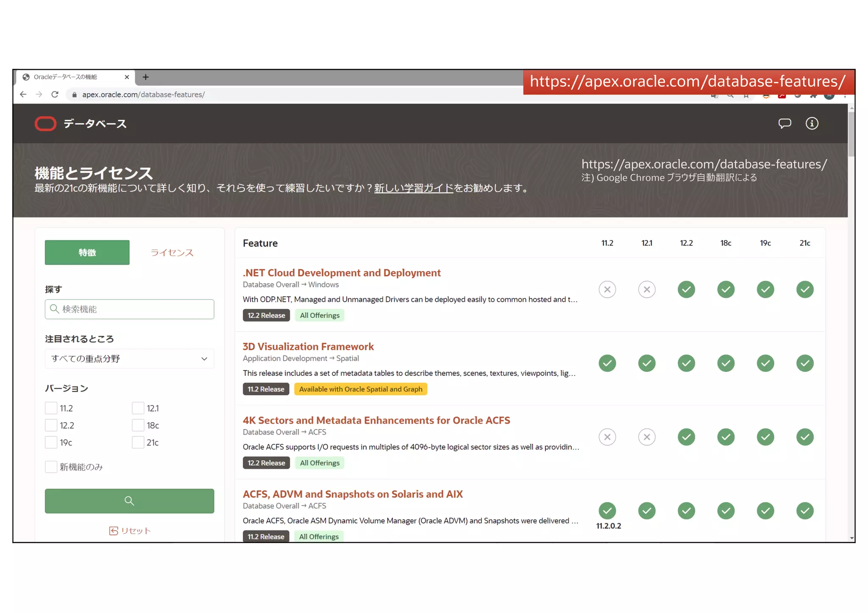
Task: Open ACFS, ADVM and Snapshots on Solaris
Action: point(353,494)
